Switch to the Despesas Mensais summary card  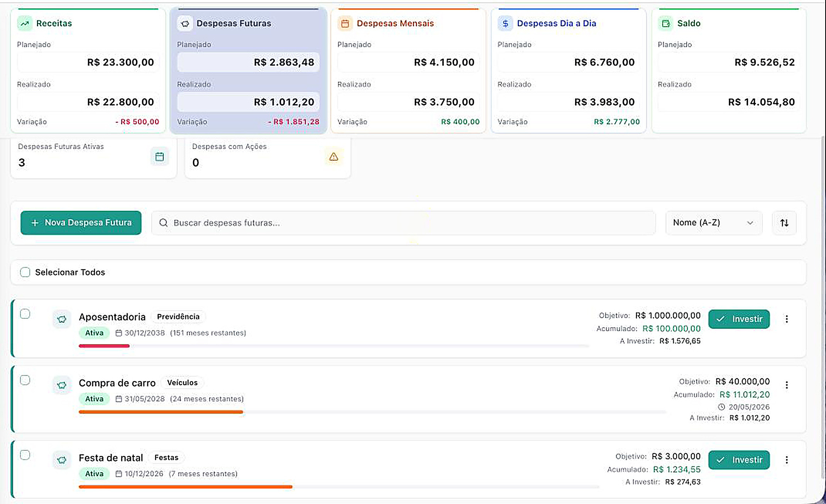408,71
